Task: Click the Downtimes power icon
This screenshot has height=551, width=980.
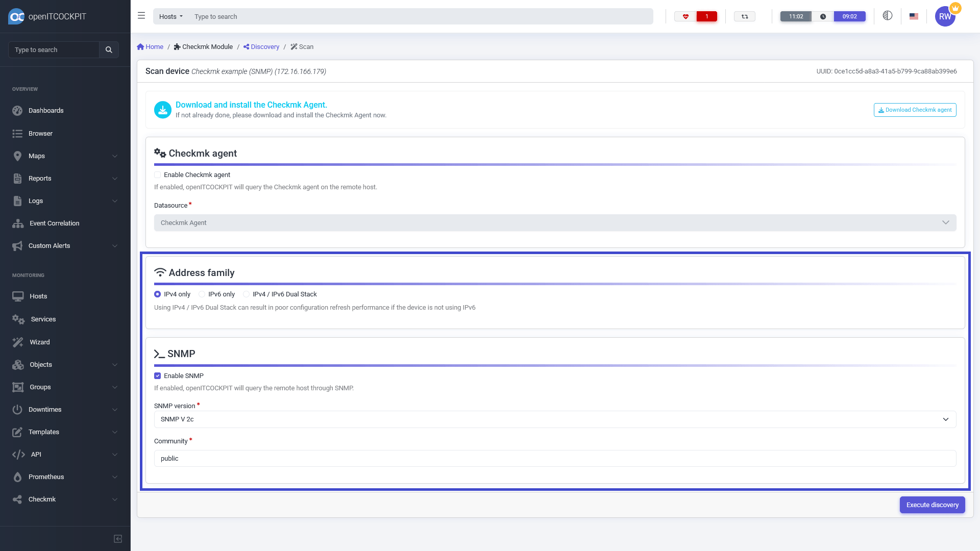Action: point(17,410)
